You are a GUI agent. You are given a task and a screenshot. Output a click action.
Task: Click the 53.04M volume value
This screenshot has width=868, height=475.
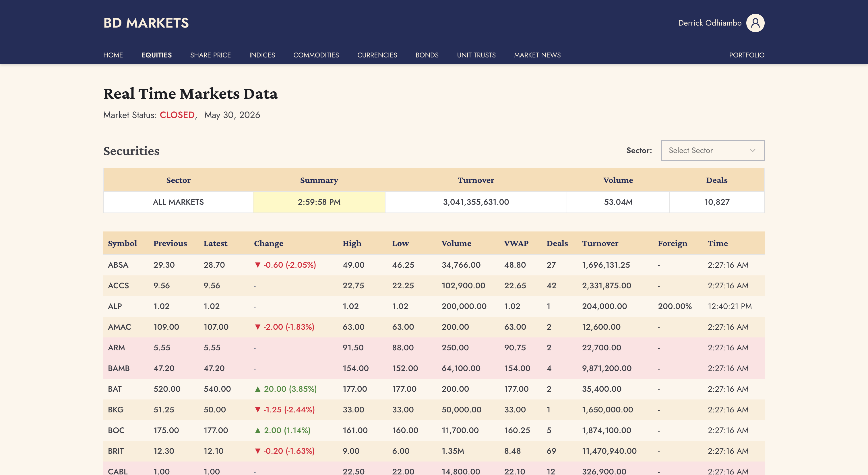coord(618,202)
